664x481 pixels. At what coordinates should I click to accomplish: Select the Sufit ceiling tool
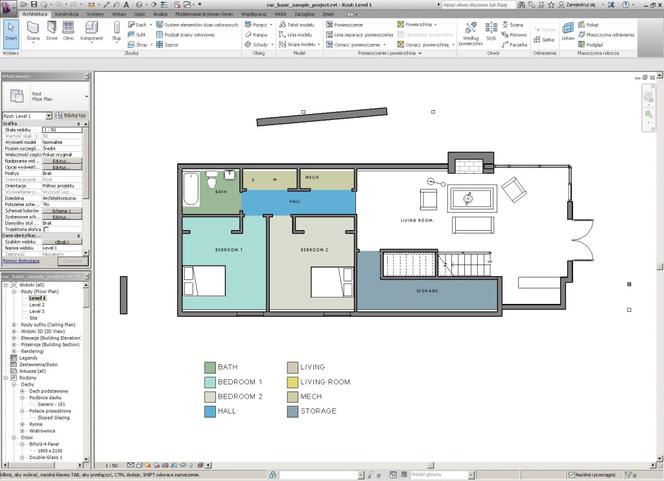click(137, 35)
